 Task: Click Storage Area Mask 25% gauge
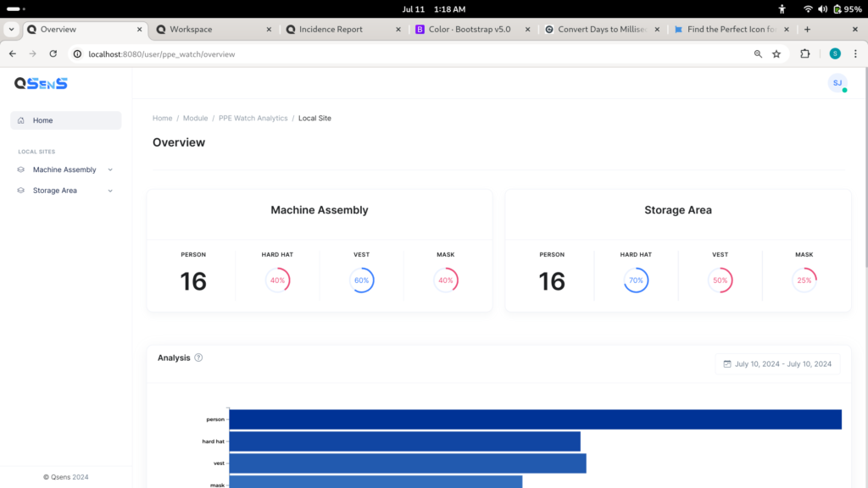804,280
